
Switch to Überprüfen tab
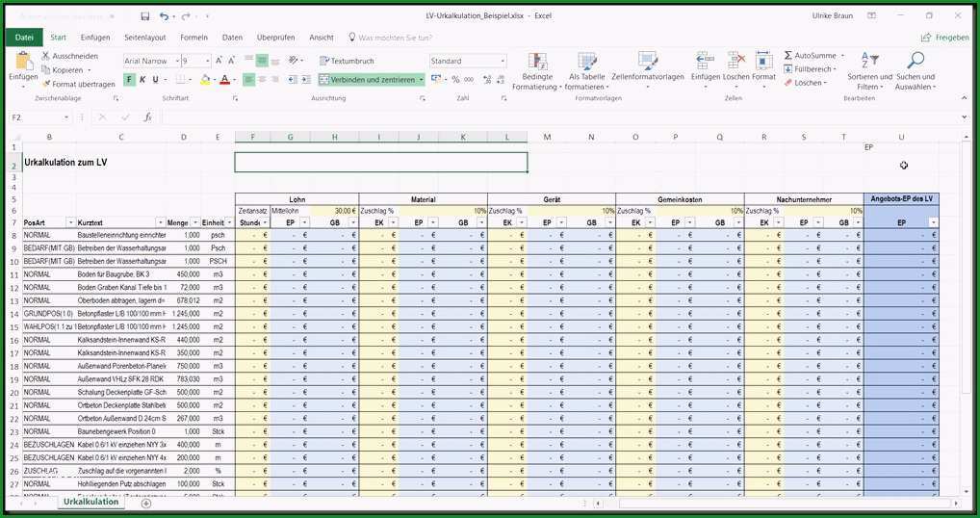[275, 38]
